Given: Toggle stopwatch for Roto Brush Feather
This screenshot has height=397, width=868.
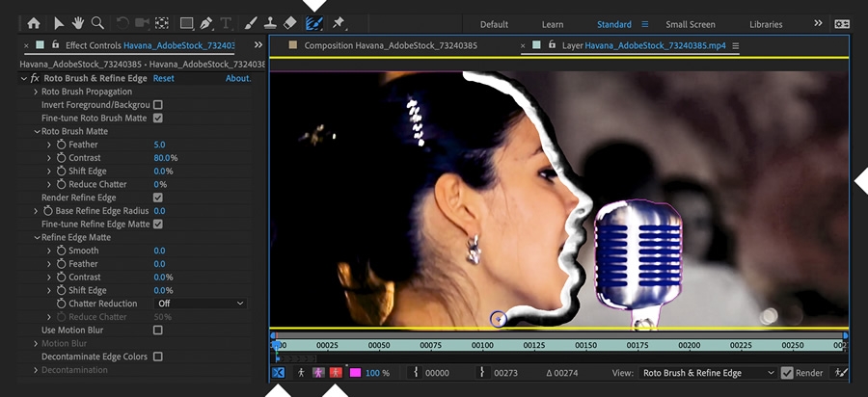Looking at the screenshot, I should click(x=61, y=145).
